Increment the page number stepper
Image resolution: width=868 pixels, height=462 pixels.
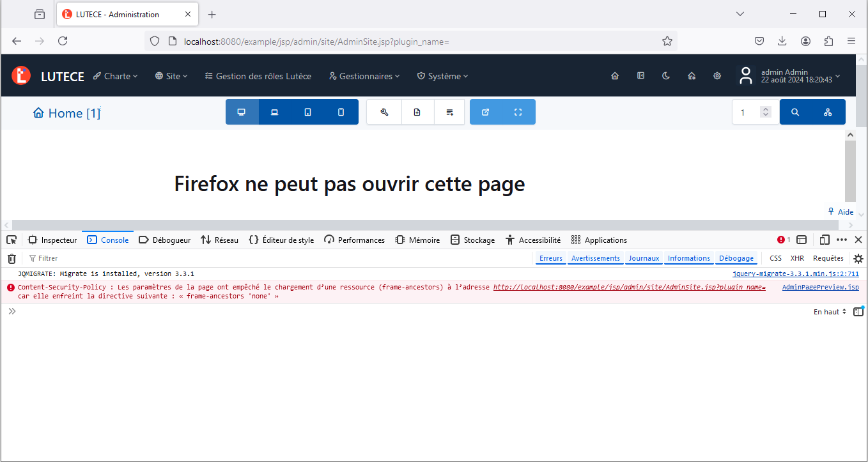766,109
